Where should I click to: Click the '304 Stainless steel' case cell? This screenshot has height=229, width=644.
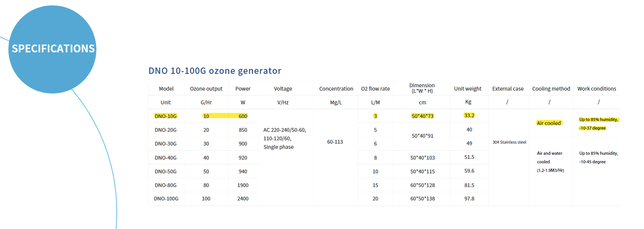tap(509, 142)
